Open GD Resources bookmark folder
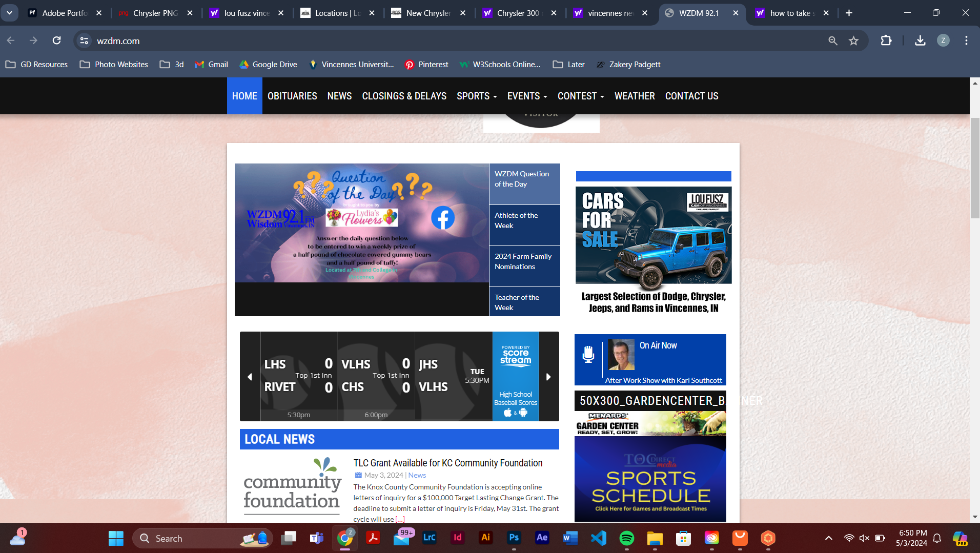Image resolution: width=980 pixels, height=553 pixels. click(x=36, y=64)
